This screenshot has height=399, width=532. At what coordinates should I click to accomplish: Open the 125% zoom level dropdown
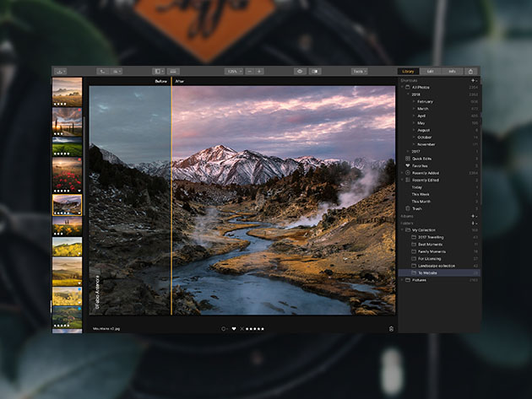[232, 72]
